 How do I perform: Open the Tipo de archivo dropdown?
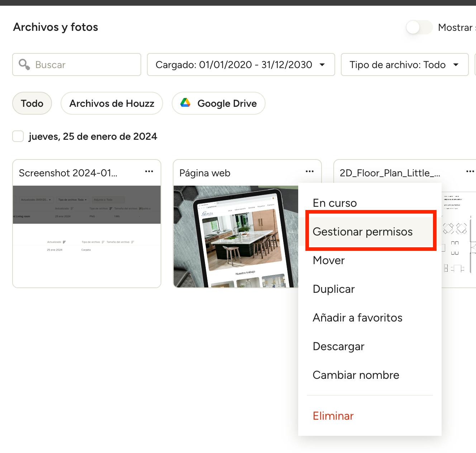[404, 65]
